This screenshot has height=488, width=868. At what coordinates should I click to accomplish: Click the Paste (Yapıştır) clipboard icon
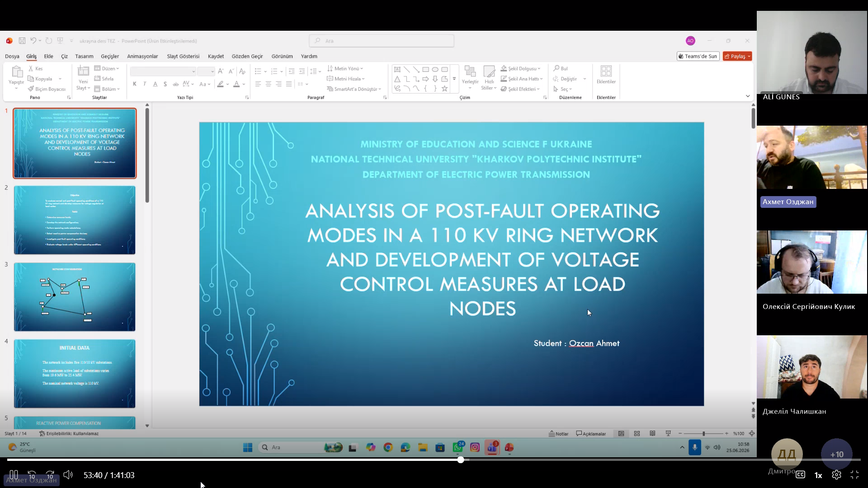tap(17, 72)
